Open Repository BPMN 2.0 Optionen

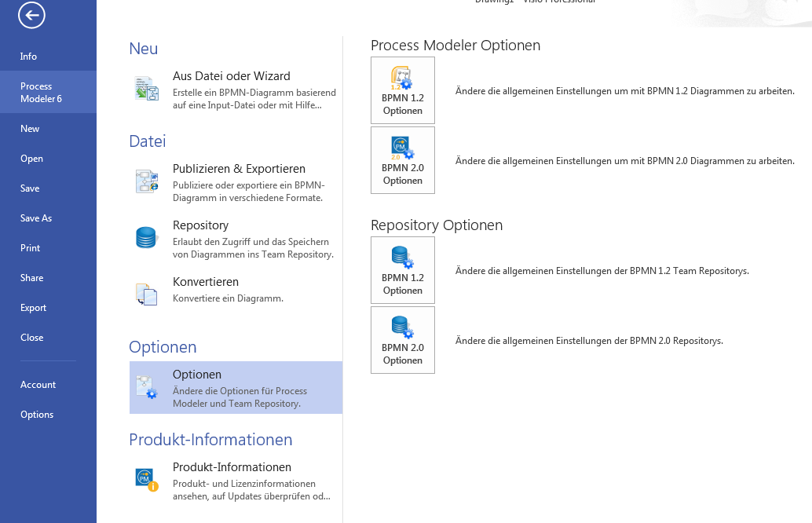point(403,340)
